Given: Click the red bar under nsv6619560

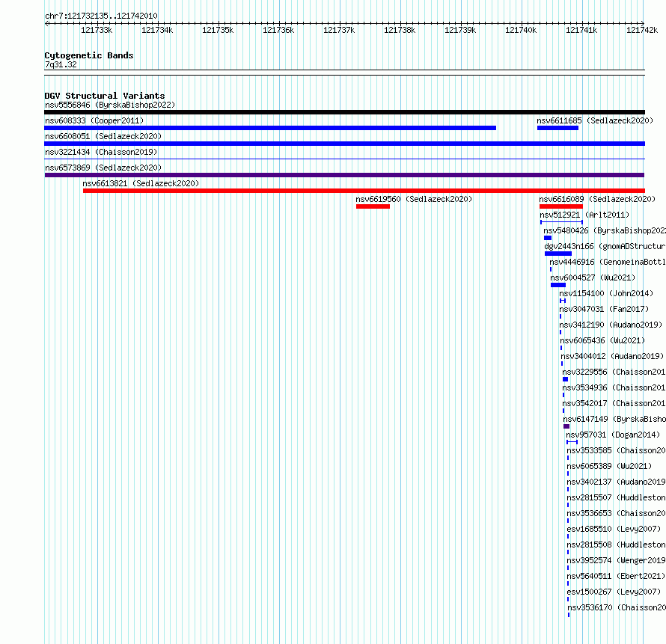Looking at the screenshot, I should pyautogui.click(x=373, y=206).
